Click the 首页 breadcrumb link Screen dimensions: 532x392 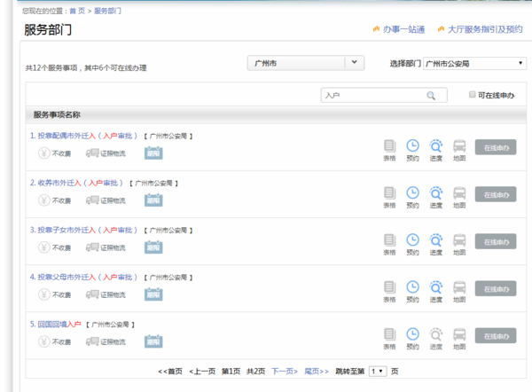pos(77,10)
